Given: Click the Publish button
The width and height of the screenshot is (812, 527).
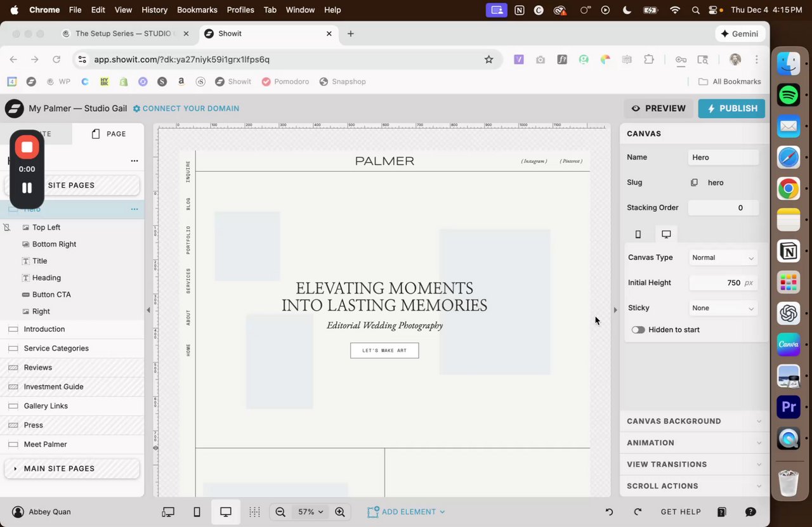Looking at the screenshot, I should coord(731,108).
